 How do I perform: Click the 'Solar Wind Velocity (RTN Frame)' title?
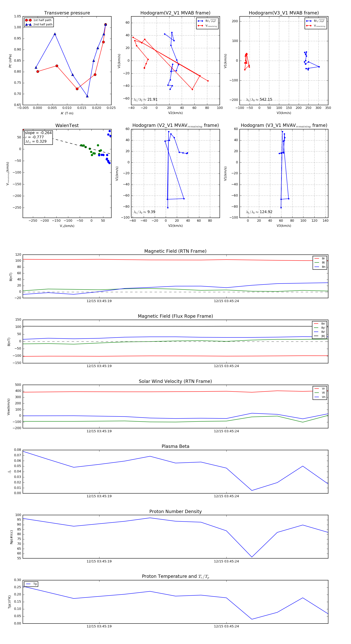click(175, 381)
